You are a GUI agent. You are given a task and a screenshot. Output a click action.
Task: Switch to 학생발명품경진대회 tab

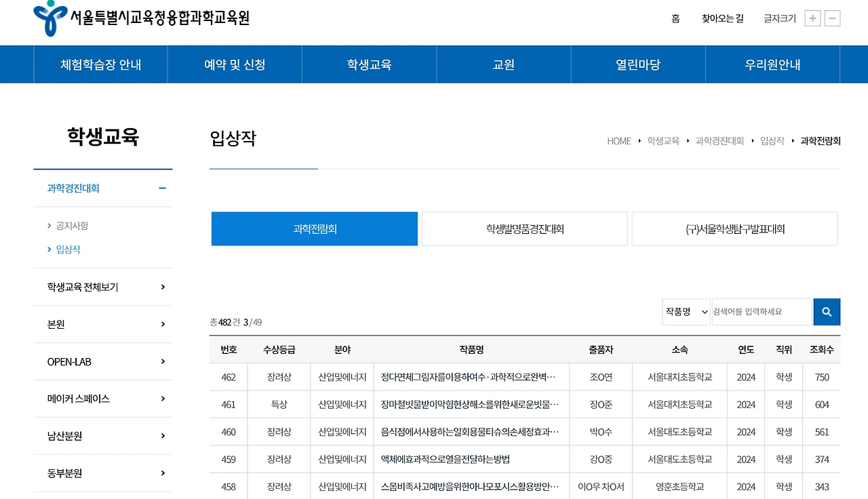click(525, 229)
